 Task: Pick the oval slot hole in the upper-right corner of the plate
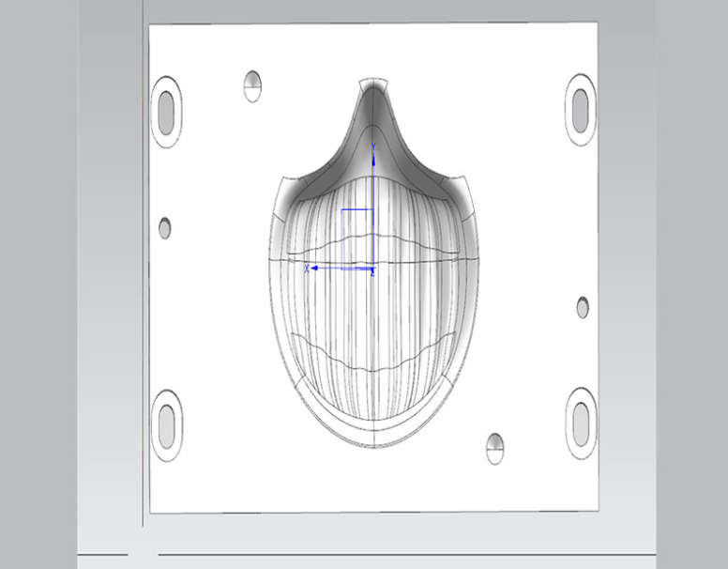581,110
